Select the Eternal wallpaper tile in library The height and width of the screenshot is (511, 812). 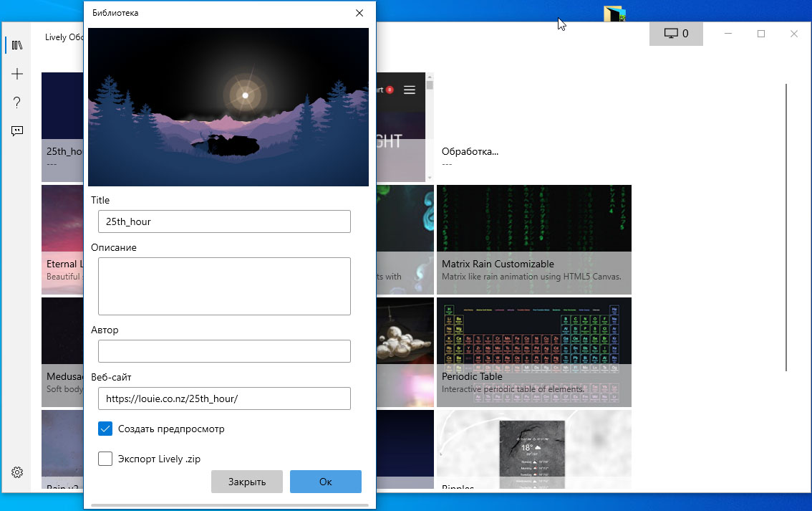click(62, 239)
